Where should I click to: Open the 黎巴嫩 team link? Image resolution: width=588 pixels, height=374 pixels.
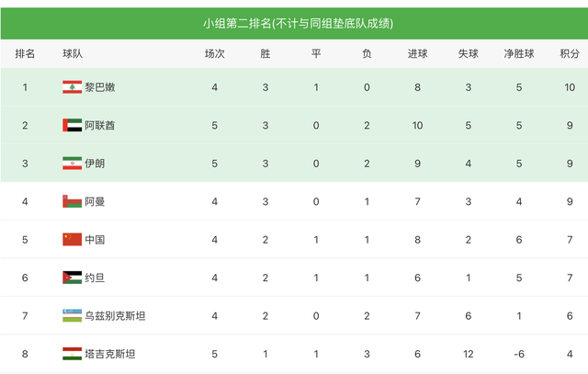(100, 87)
